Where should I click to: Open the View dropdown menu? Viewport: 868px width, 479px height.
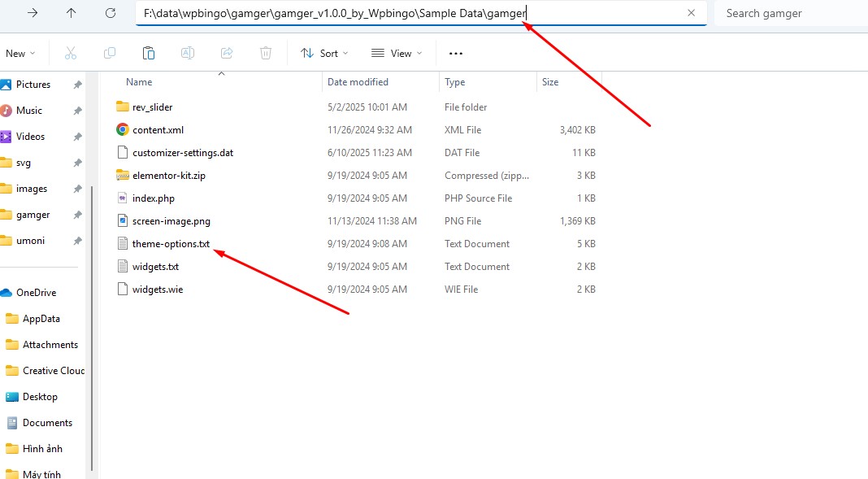pos(397,53)
